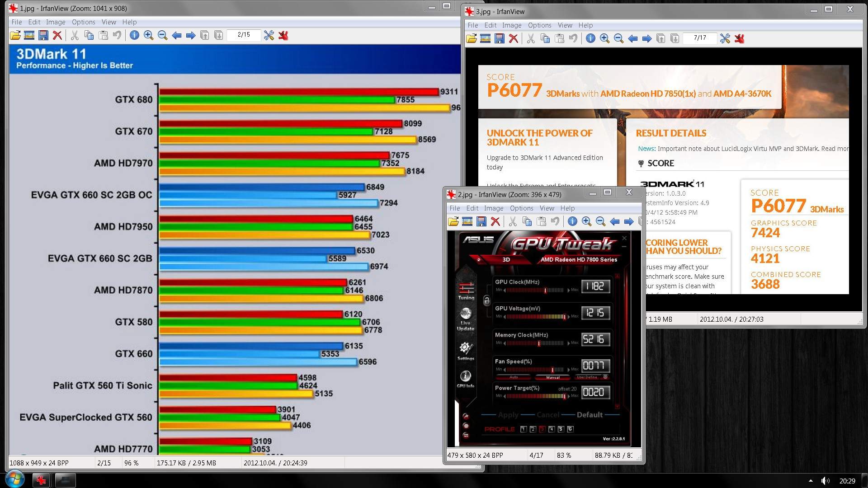The width and height of the screenshot is (868, 488).
Task: Click the 7/17 page field in 3.jpg toolbar
Action: click(x=700, y=38)
